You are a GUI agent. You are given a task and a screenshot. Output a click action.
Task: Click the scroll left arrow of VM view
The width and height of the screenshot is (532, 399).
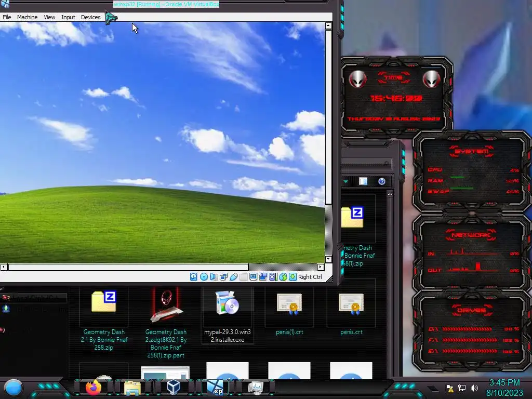point(4,267)
